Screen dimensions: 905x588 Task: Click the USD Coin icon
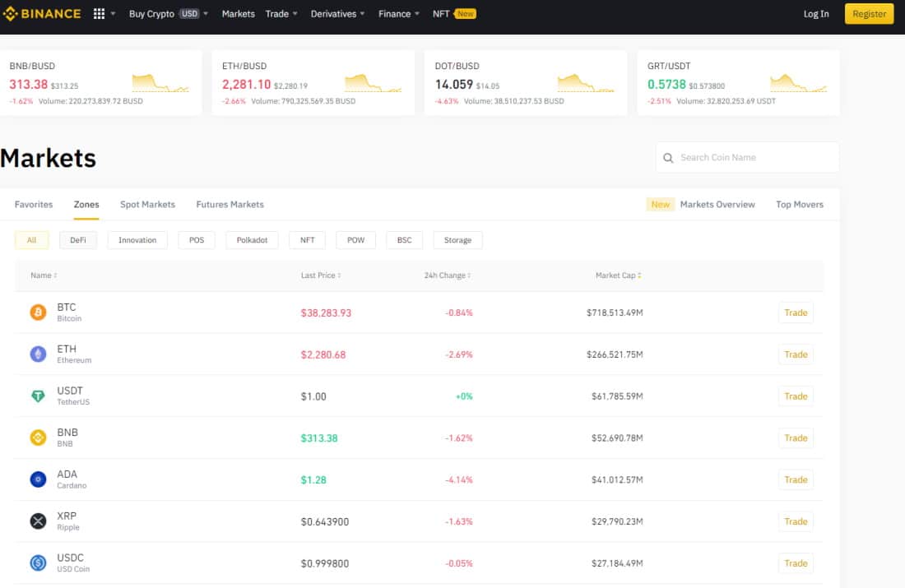36,563
